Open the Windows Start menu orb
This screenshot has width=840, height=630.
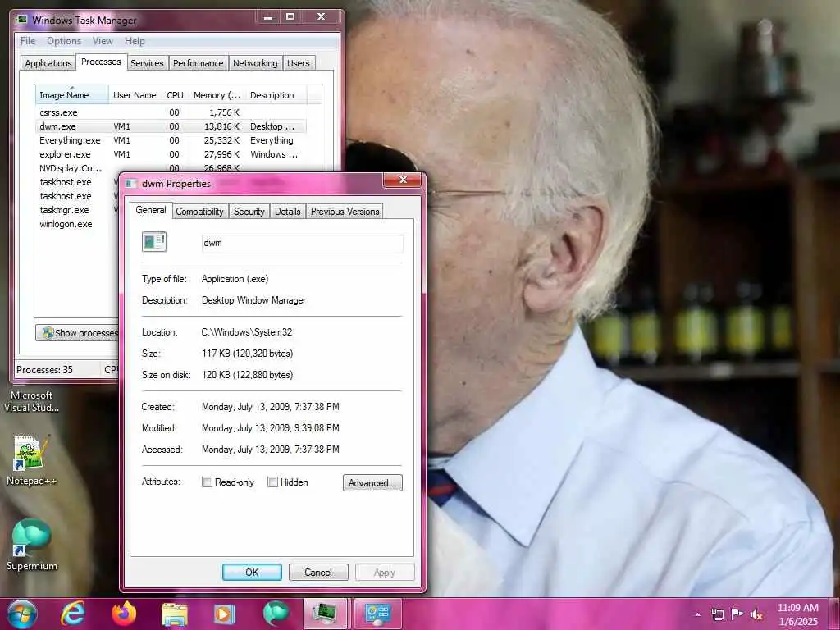[22, 614]
